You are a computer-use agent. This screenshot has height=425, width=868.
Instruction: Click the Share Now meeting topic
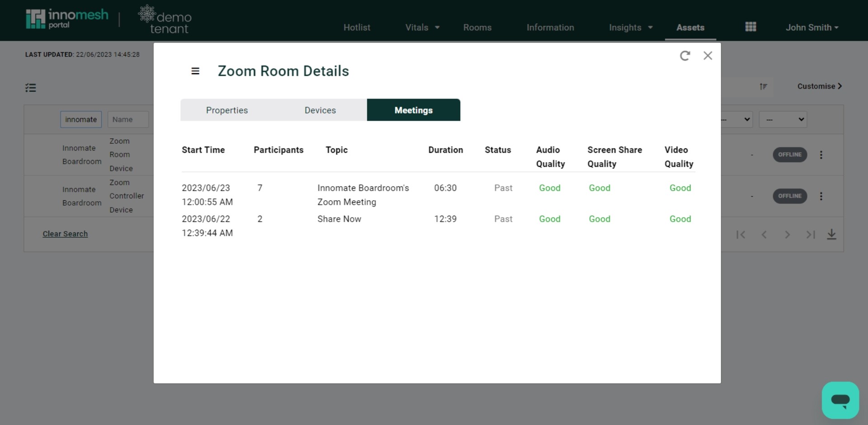(x=339, y=219)
